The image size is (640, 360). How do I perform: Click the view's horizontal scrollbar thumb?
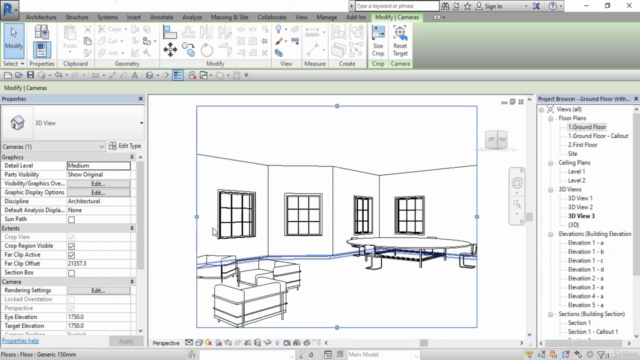[x=424, y=343]
